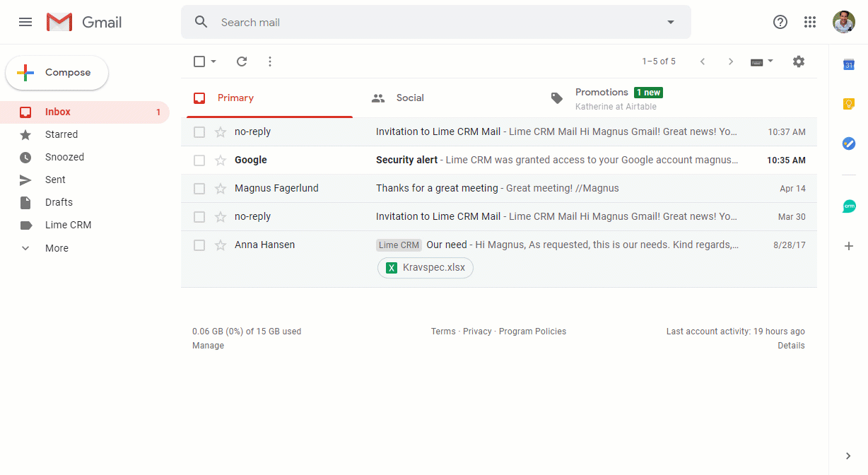Get add-ons plus icon
This screenshot has width=868, height=475.
[849, 246]
